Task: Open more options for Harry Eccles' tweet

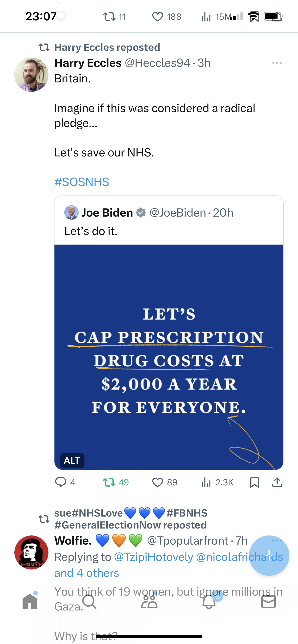Action: click(x=277, y=63)
